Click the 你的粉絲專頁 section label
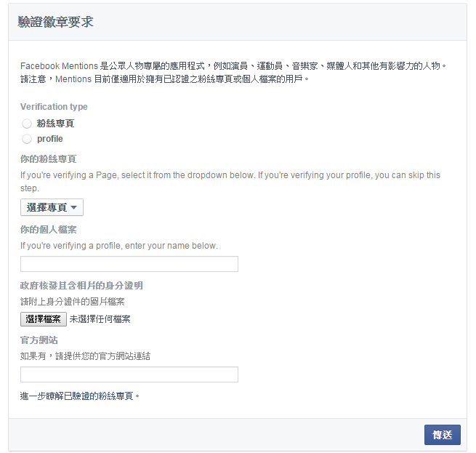The width and height of the screenshot is (476, 453). (48, 159)
